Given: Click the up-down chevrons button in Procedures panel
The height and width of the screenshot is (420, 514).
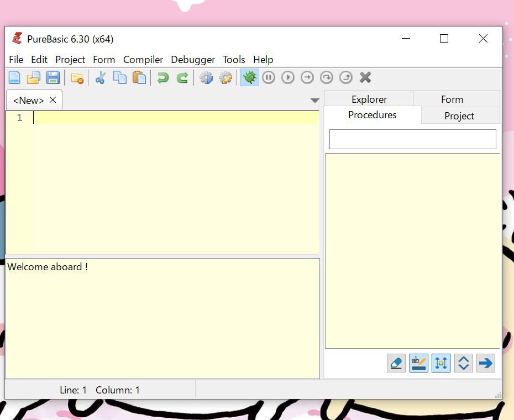Looking at the screenshot, I should point(464,363).
